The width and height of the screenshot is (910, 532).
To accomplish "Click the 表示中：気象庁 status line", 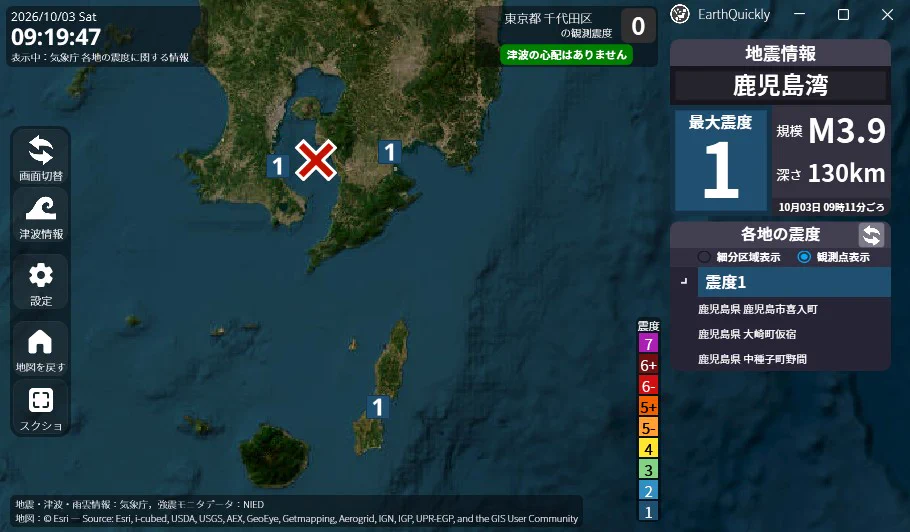I will pos(100,57).
